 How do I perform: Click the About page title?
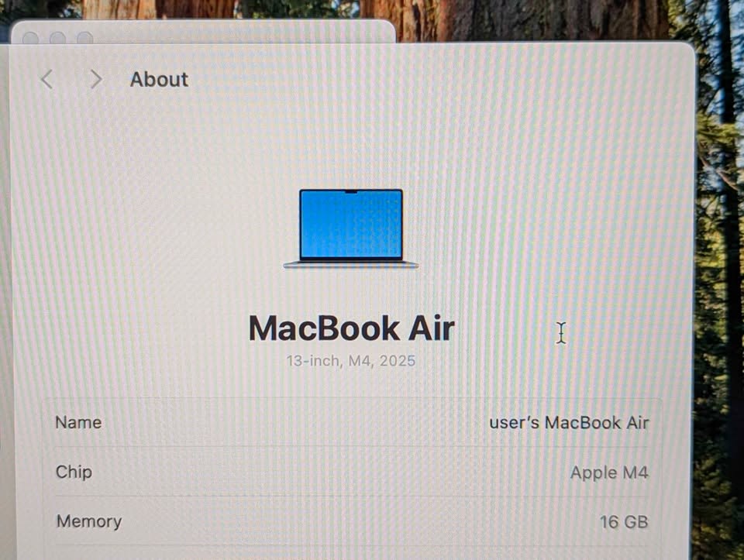(159, 79)
